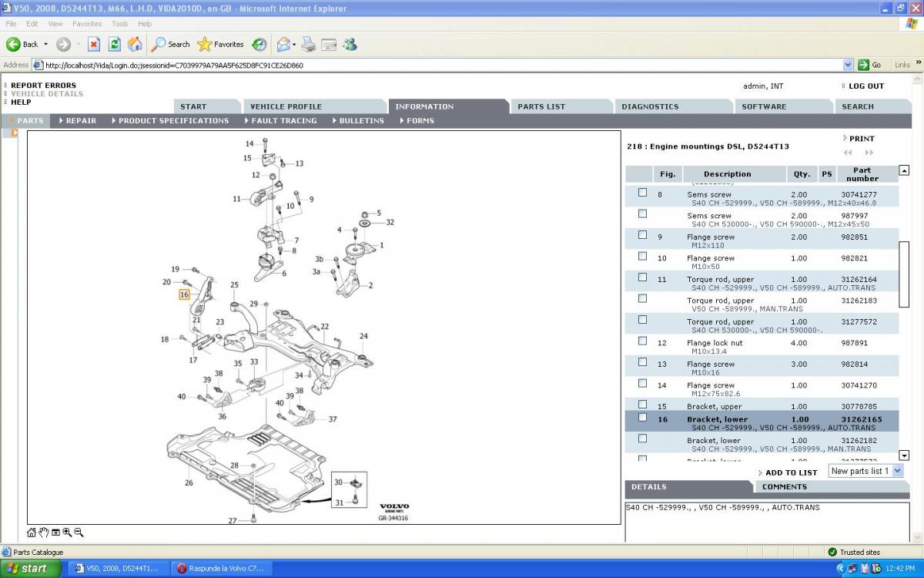Click the zoom in magnifier below diagram
The width and height of the screenshot is (924, 578).
point(67,533)
